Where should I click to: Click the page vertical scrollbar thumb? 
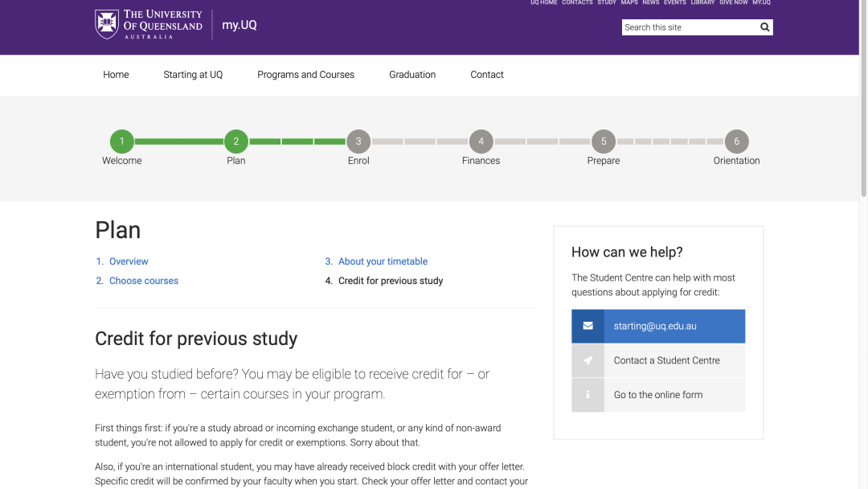pyautogui.click(x=863, y=99)
